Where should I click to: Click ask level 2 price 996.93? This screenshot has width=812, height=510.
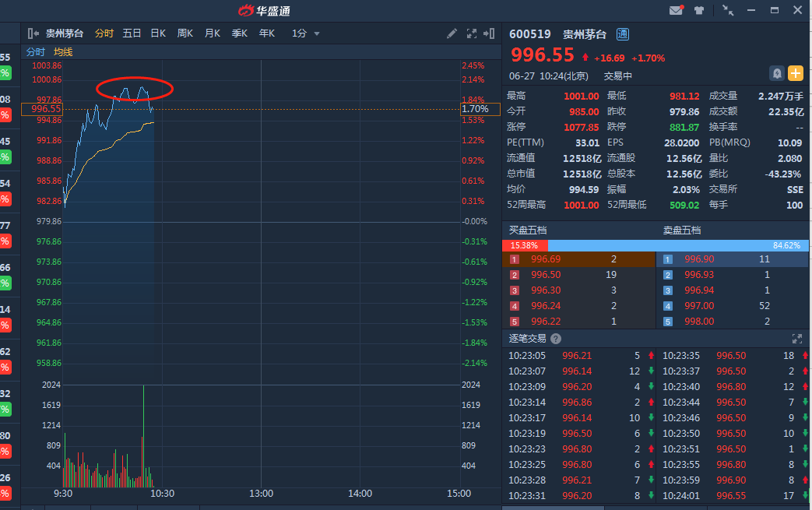(699, 274)
